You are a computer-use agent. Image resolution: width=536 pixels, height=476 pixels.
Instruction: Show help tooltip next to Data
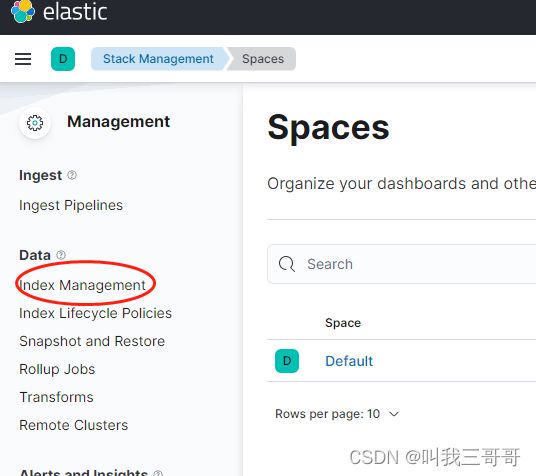click(x=61, y=255)
